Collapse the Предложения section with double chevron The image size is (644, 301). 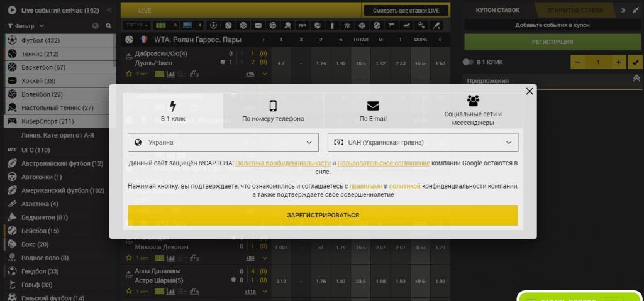coord(636,79)
